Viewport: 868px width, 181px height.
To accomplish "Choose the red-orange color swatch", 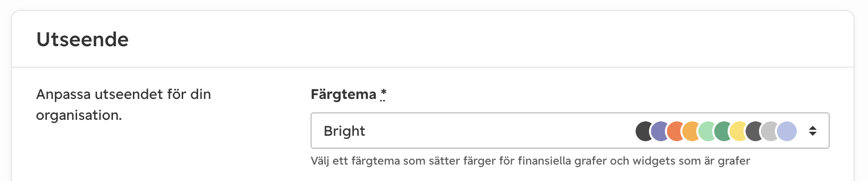I will 675,131.
